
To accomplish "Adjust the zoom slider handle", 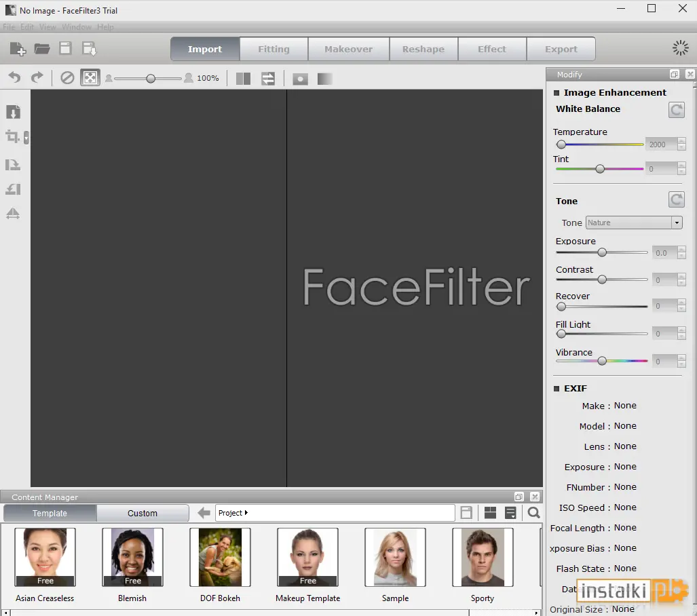I will tap(151, 79).
